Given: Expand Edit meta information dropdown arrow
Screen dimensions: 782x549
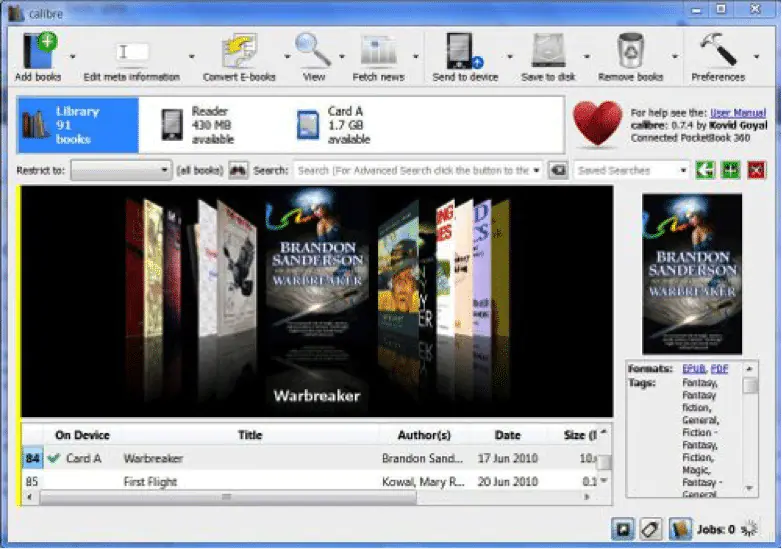Looking at the screenshot, I should (x=192, y=57).
